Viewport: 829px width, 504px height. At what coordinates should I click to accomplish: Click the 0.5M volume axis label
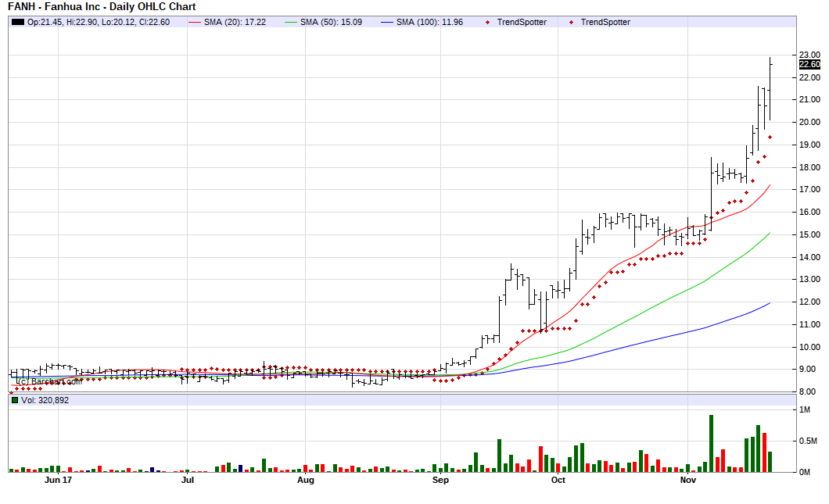click(x=808, y=441)
